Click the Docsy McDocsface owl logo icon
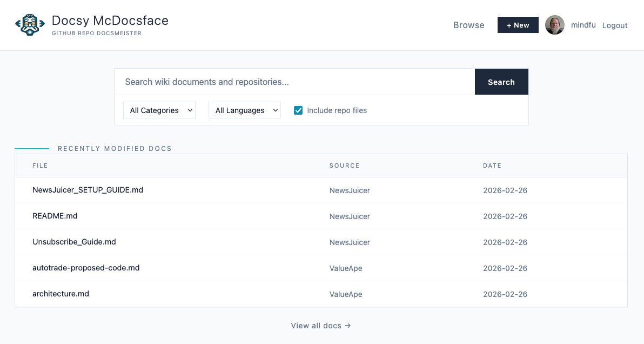The image size is (644, 344). (30, 25)
